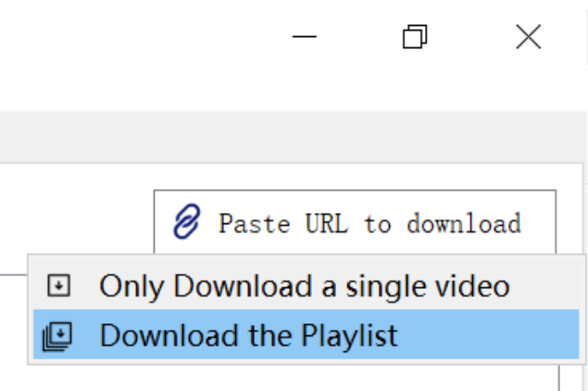Click the stacked playlist download icon
The width and height of the screenshot is (588, 391).
pos(57,336)
